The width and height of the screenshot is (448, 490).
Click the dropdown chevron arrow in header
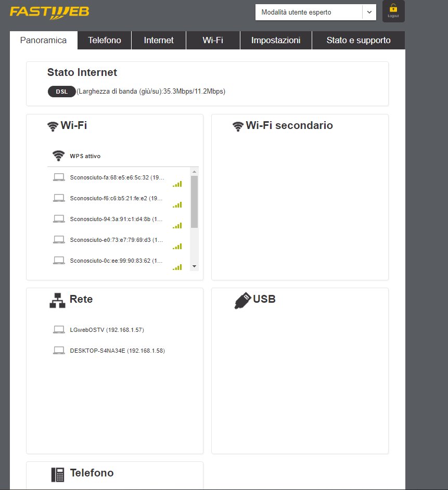point(369,12)
